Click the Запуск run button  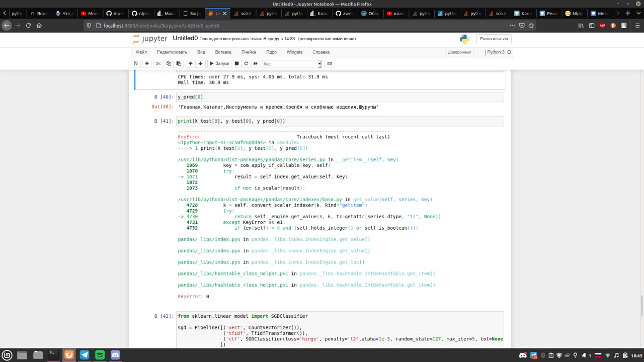(x=219, y=64)
